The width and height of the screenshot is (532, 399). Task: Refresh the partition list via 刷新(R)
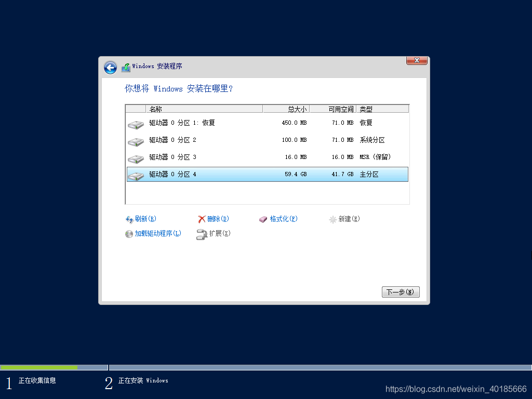(145, 219)
